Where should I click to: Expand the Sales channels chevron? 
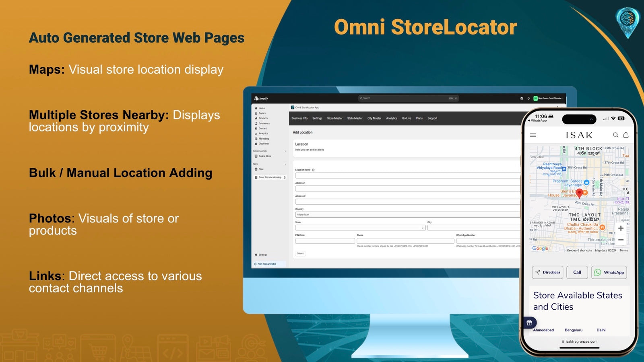pos(285,151)
